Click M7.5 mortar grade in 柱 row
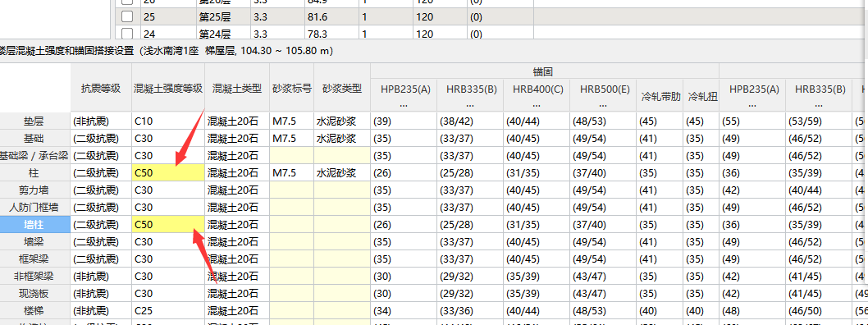 coord(292,172)
